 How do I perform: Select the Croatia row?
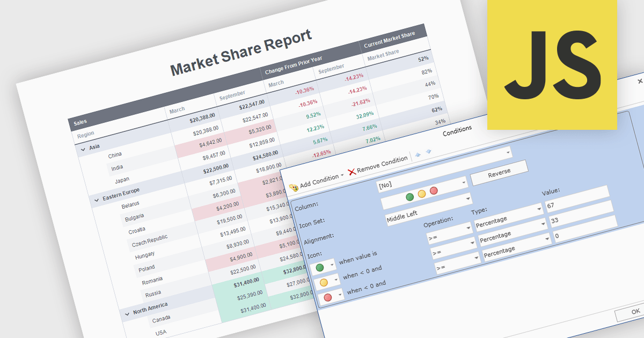pyautogui.click(x=136, y=231)
